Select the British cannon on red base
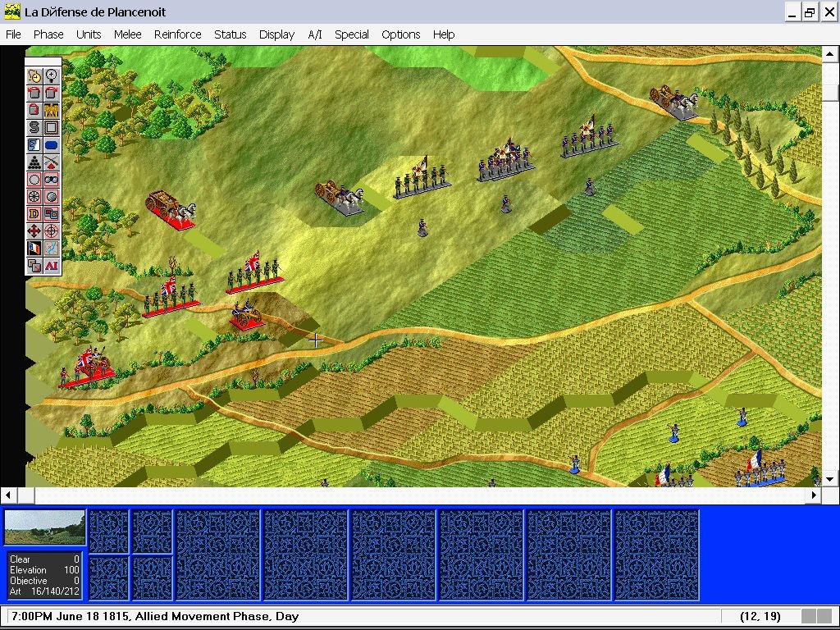The width and height of the screenshot is (840, 630). point(246,314)
